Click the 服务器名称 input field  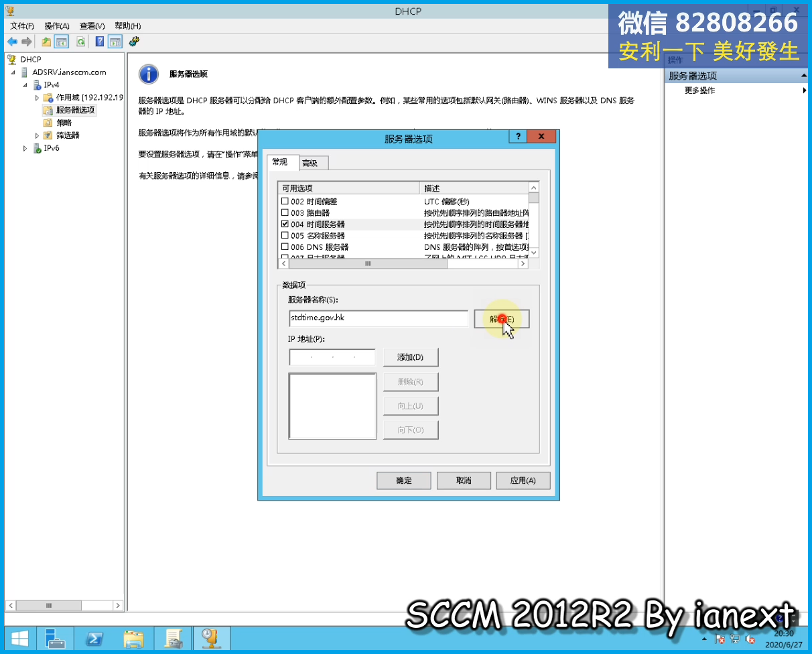(379, 318)
